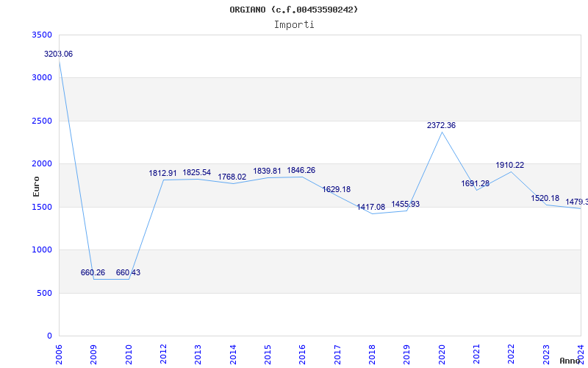The image size is (588, 368).
Task: Click x-axis year 2020
Action: point(442,355)
